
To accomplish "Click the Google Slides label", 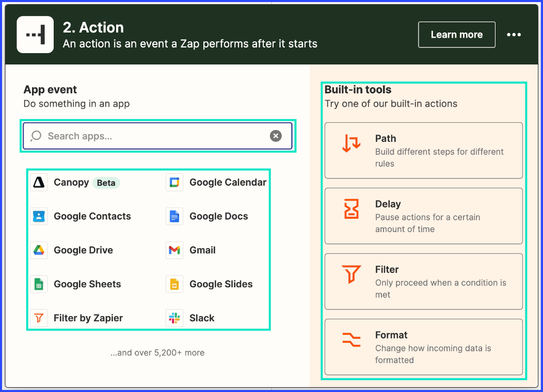I will pos(221,284).
